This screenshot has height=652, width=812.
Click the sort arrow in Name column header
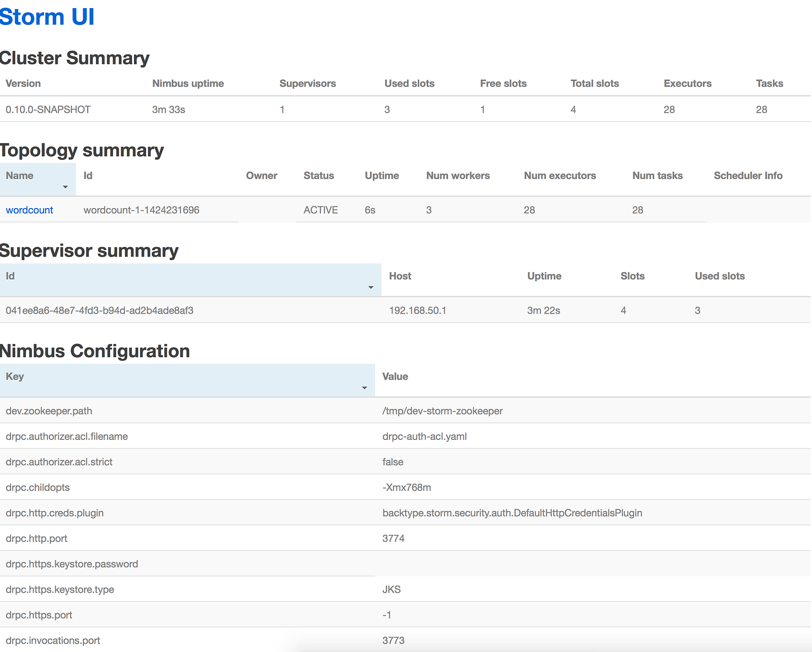pyautogui.click(x=65, y=187)
